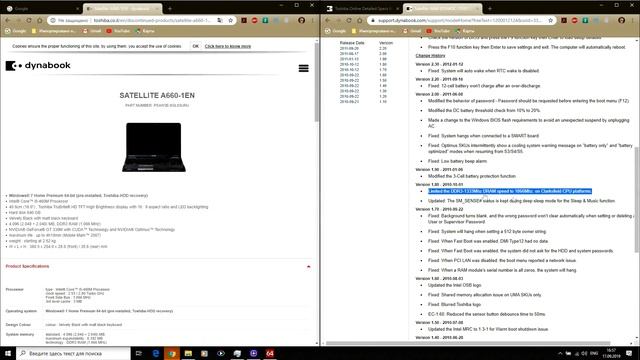Open the YouTube bookmark in the right browser
The height and width of the screenshot is (360, 640).
(x=438, y=31)
